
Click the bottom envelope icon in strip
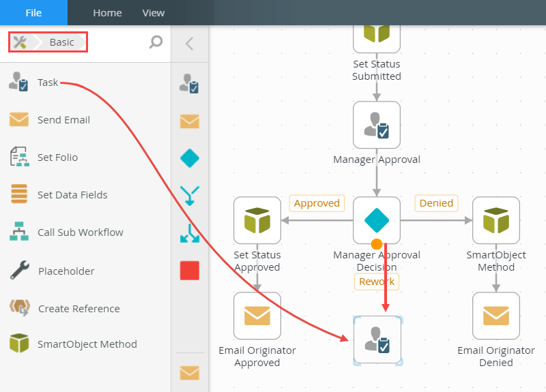click(190, 373)
